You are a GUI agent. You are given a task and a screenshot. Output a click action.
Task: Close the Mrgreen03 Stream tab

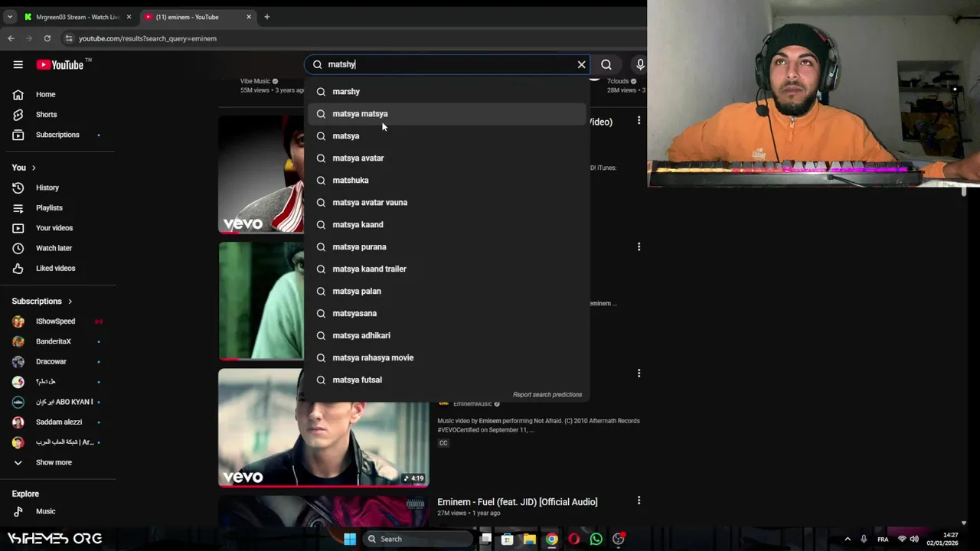pyautogui.click(x=129, y=17)
